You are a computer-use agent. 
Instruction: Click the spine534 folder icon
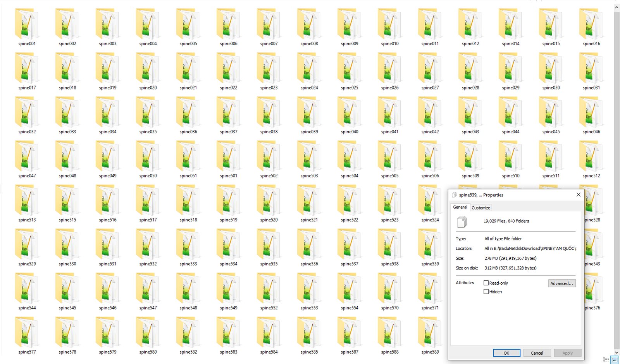point(228,244)
